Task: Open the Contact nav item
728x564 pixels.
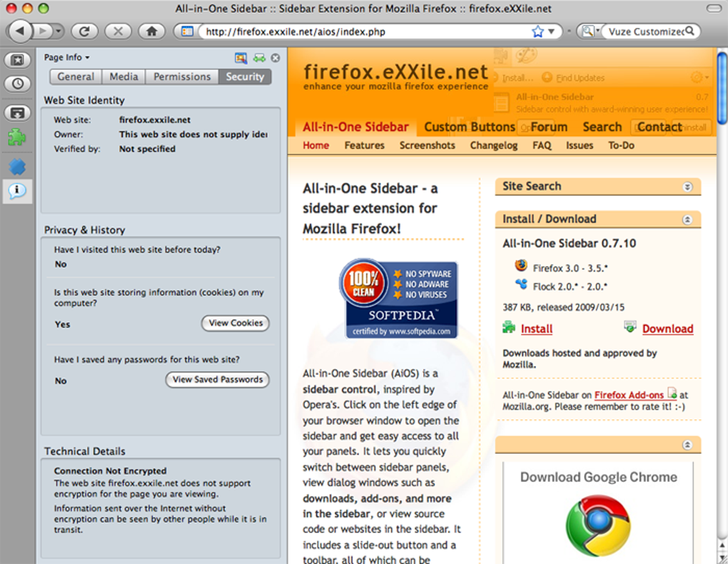Action: 659,127
